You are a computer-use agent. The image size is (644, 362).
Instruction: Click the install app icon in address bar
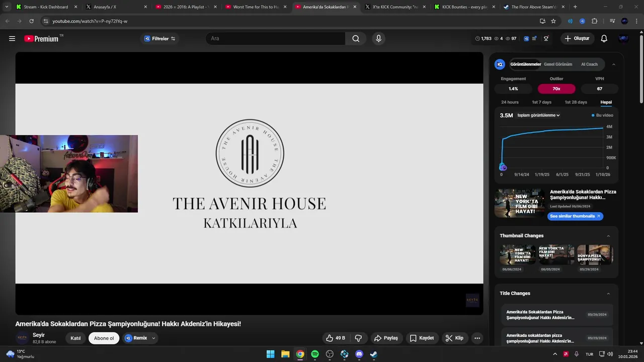[542, 21]
